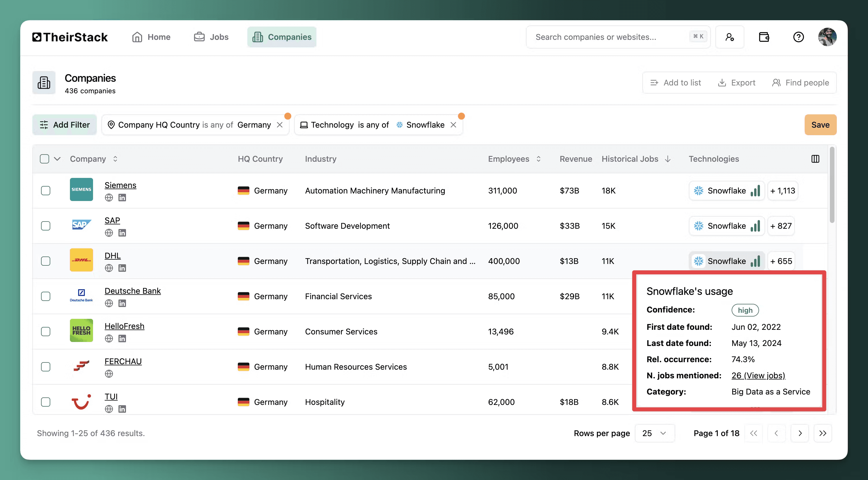Check the FERCHAU row checkbox
Image resolution: width=868 pixels, height=480 pixels.
(45, 367)
